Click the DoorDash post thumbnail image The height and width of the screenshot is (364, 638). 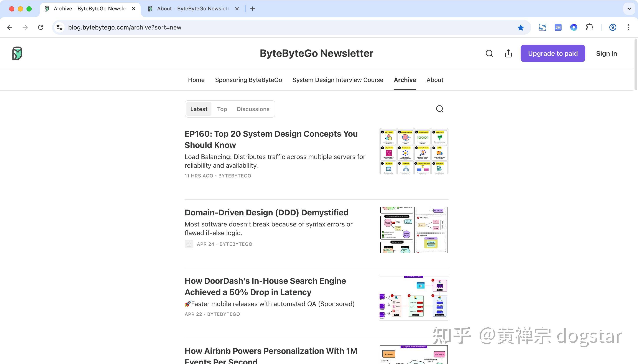click(x=414, y=298)
